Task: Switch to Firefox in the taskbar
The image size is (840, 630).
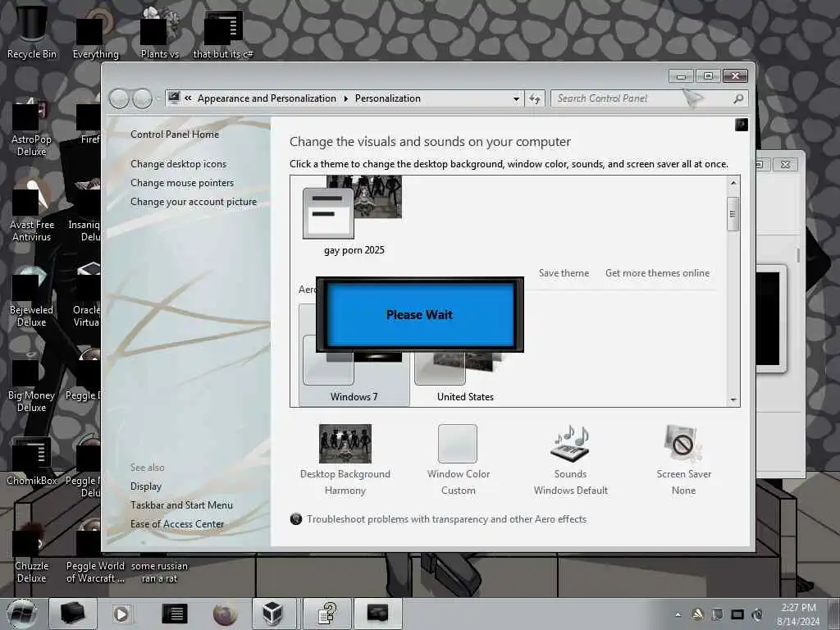Action: [225, 614]
